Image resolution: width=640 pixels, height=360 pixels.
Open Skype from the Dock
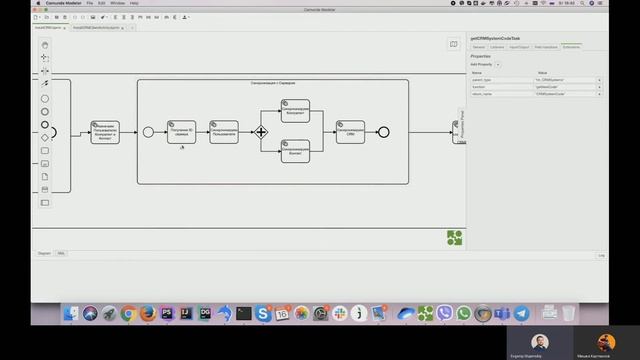click(263, 313)
